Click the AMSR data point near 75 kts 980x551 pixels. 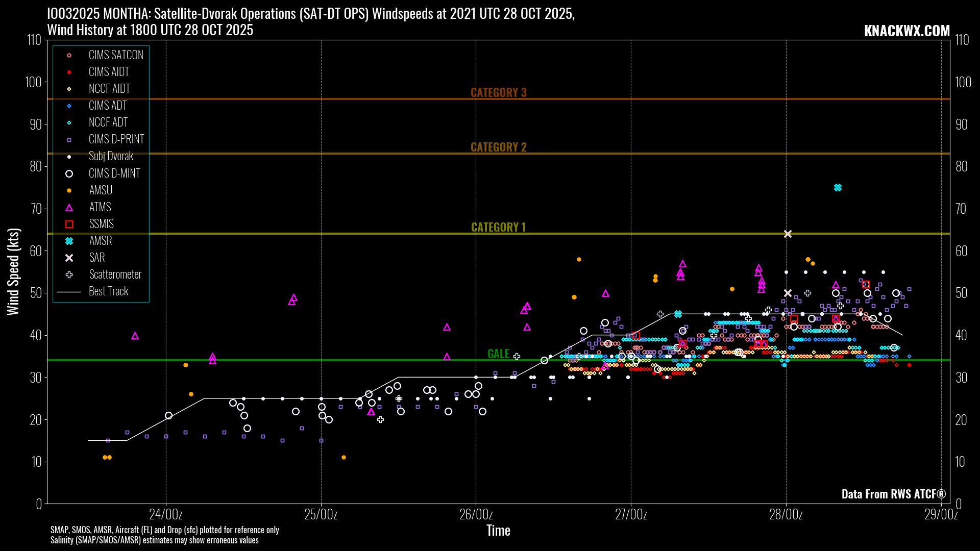(838, 188)
